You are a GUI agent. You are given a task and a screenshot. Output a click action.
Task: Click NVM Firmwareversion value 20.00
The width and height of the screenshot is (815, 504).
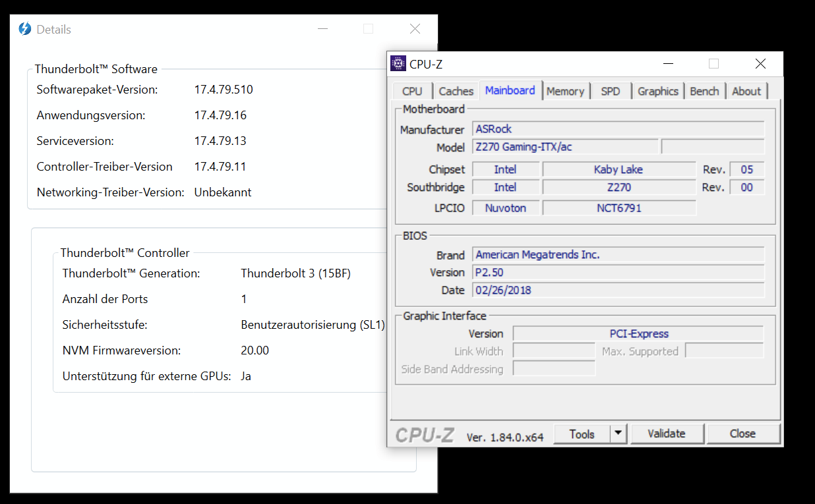tap(255, 350)
